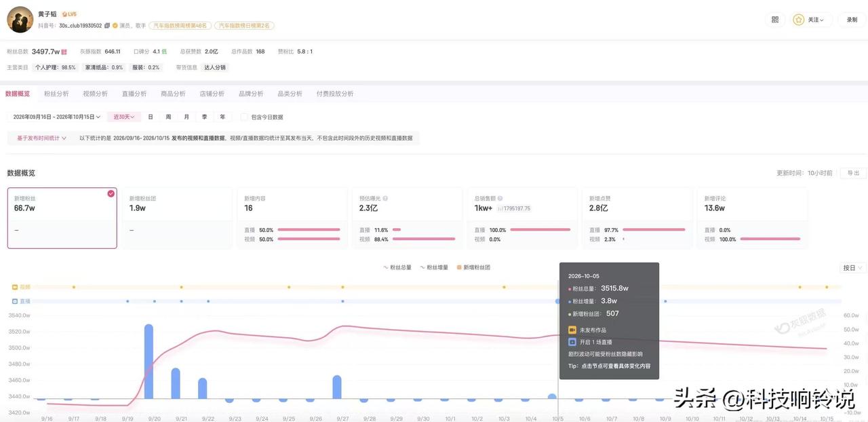Image resolution: width=868 pixels, height=422 pixels.
Task: Click the 家清纸品: 0.9% category tag
Action: point(103,67)
